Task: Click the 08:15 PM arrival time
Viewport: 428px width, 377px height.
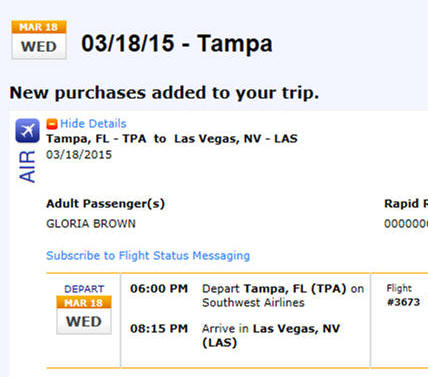Action: point(159,328)
